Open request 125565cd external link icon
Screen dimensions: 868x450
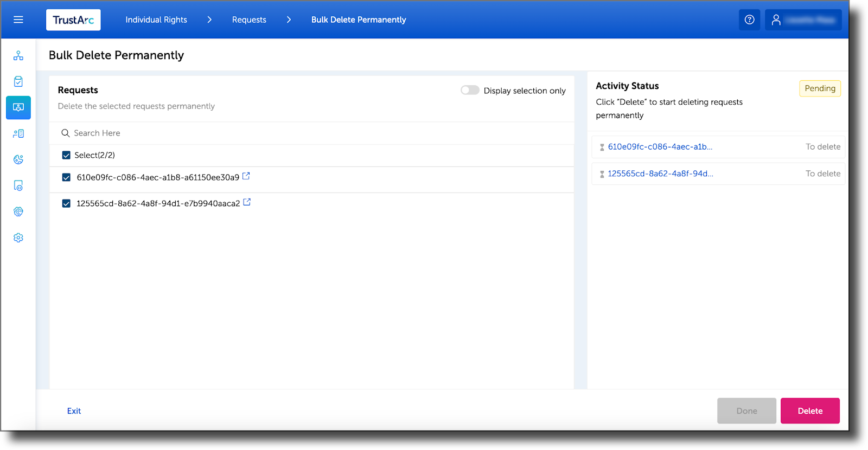click(x=247, y=202)
